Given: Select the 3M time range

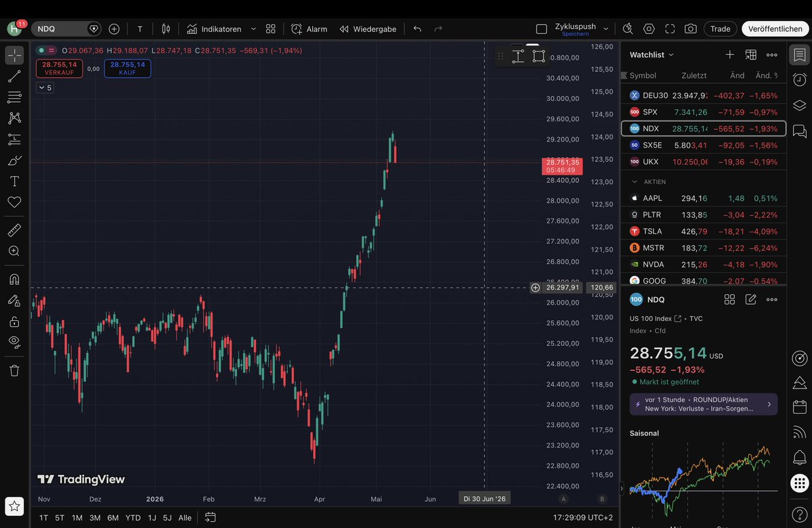Looking at the screenshot, I should click(95, 518).
